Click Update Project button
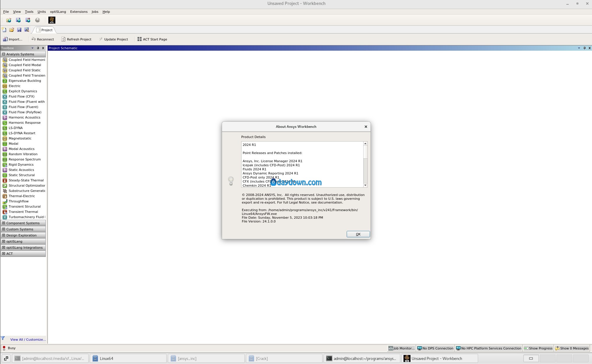The height and width of the screenshot is (364, 592). tap(114, 39)
